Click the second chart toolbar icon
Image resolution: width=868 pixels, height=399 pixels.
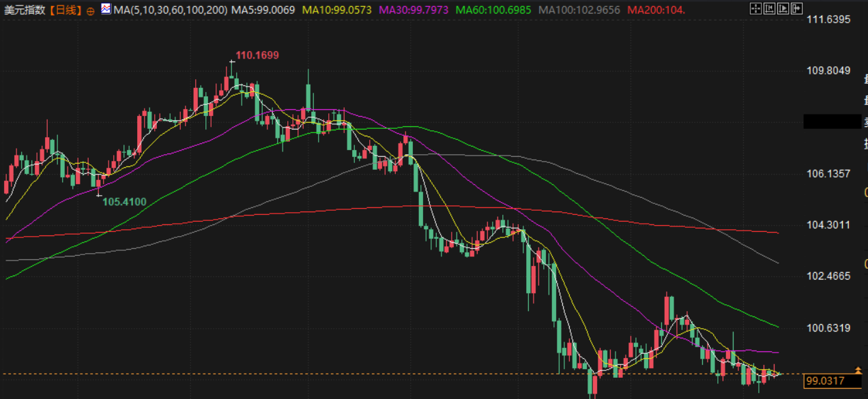(x=769, y=9)
